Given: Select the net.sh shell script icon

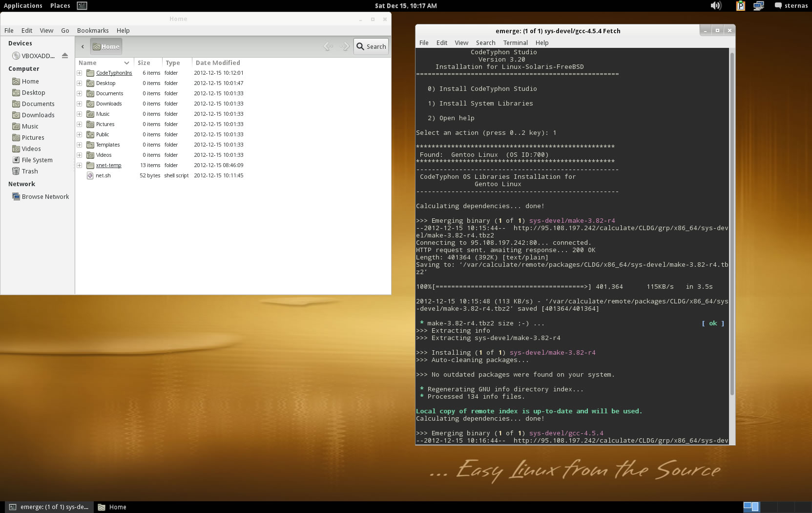Looking at the screenshot, I should click(90, 175).
